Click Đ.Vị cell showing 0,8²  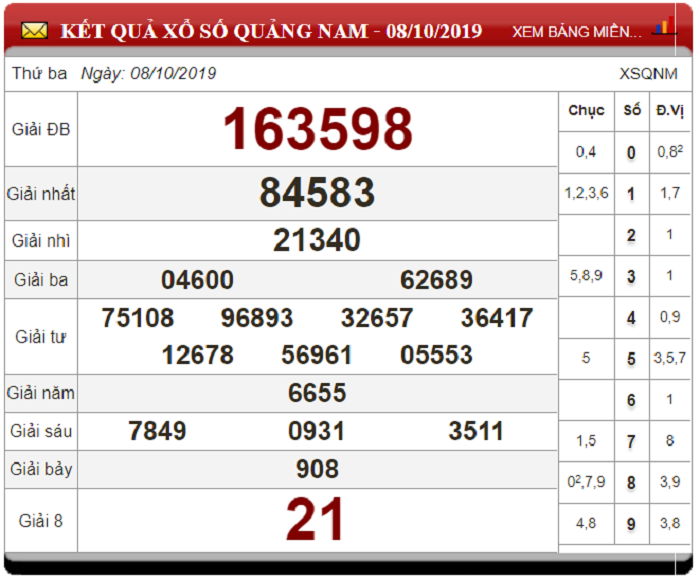[x=670, y=152]
